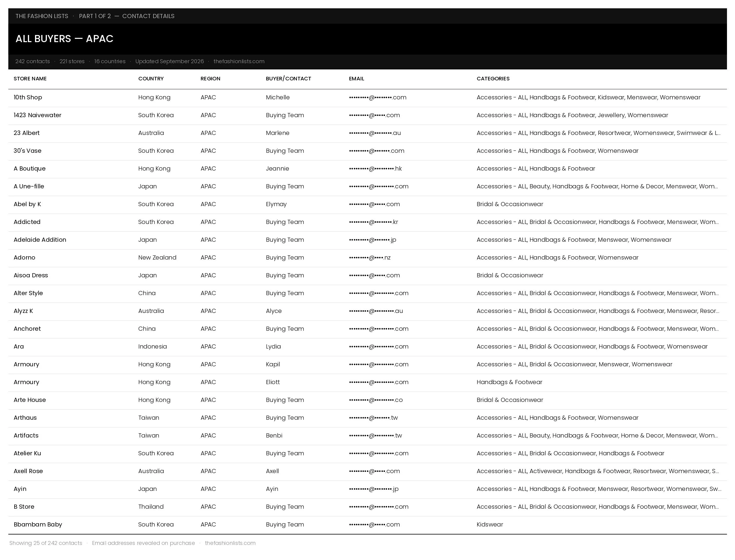Select the A Une-fille store name
Viewport: 735px width, 560px height.
[29, 186]
